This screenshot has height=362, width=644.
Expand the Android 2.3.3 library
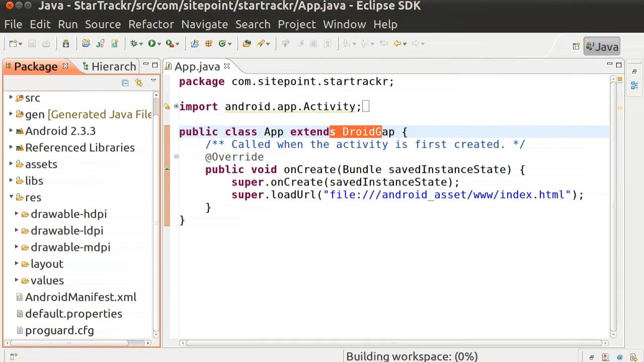click(x=11, y=130)
